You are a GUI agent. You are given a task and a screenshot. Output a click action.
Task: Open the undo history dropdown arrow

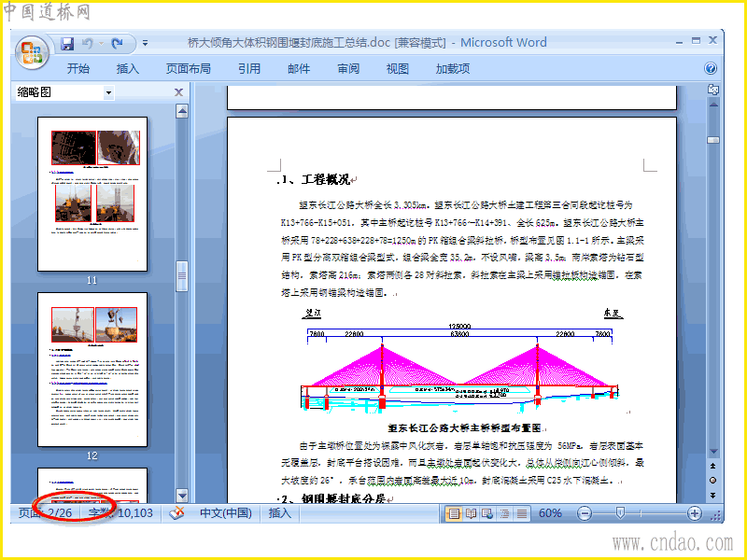[101, 44]
